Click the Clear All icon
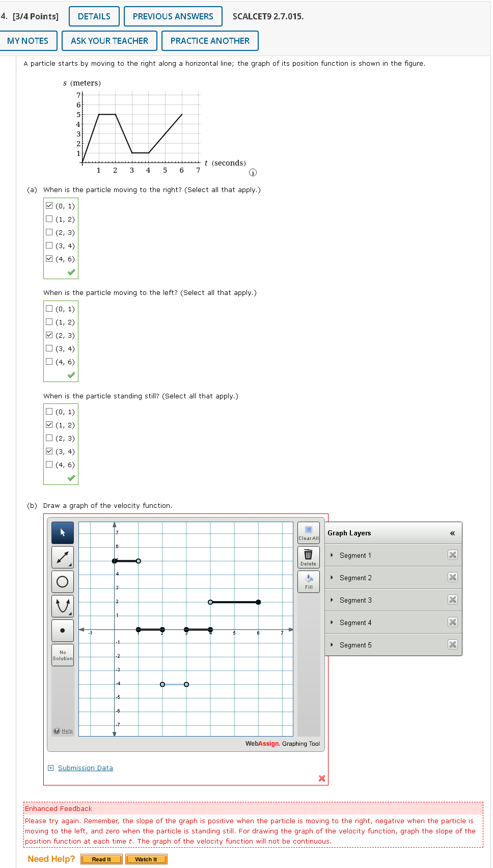493x868 pixels. [309, 533]
